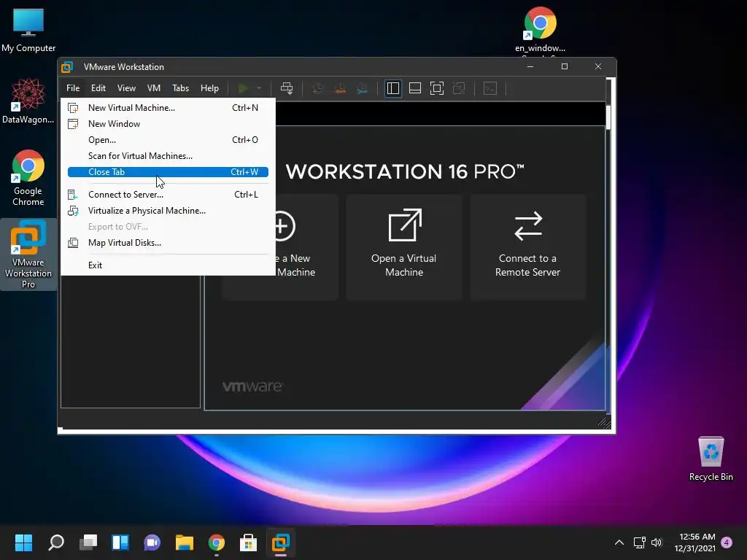
Task: Choose New Window from File menu
Action: click(x=169, y=124)
